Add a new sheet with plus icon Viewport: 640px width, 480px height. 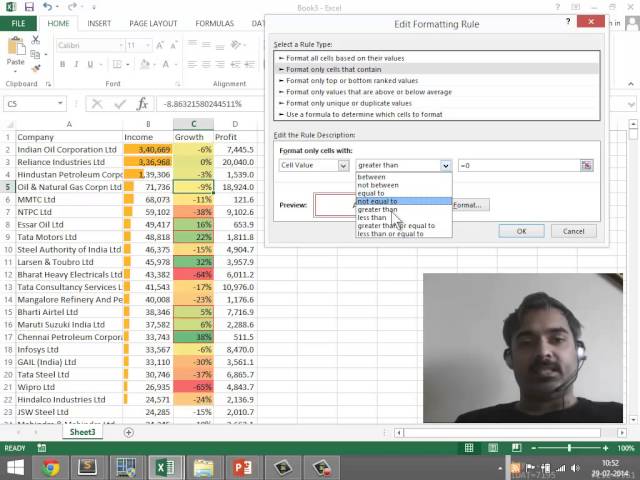click(129, 432)
